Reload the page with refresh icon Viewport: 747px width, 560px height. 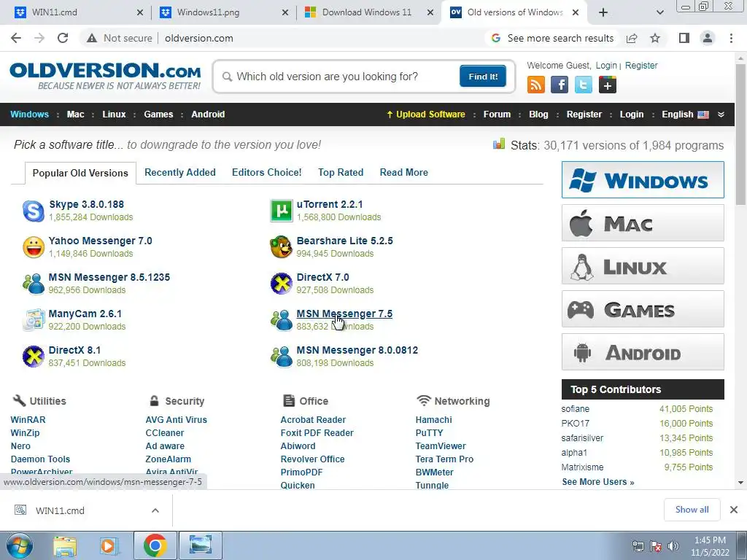(x=63, y=38)
